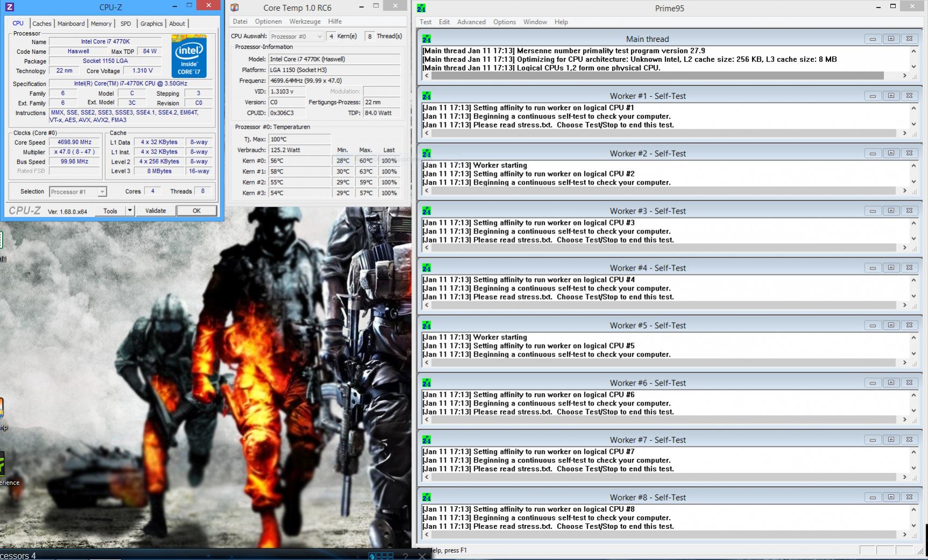928x560 pixels.
Task: Click the Core Temp title bar icon
Action: click(235, 8)
